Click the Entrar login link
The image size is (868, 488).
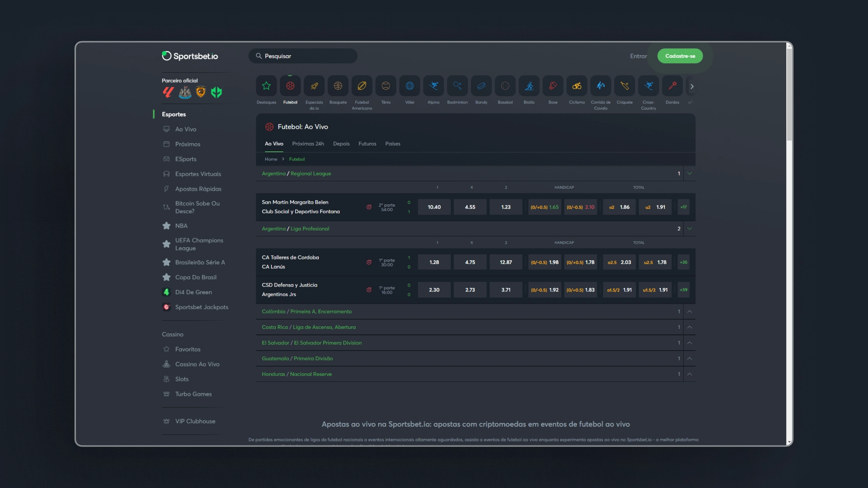click(638, 56)
